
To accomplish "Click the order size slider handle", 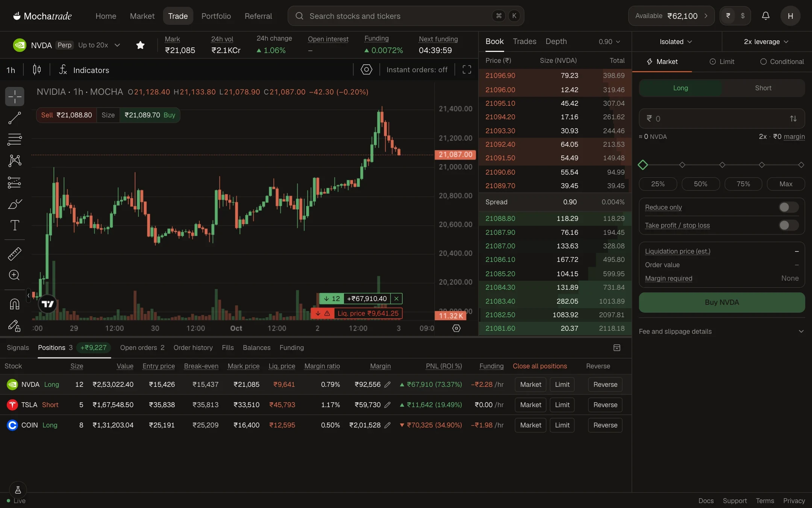I will tap(643, 165).
